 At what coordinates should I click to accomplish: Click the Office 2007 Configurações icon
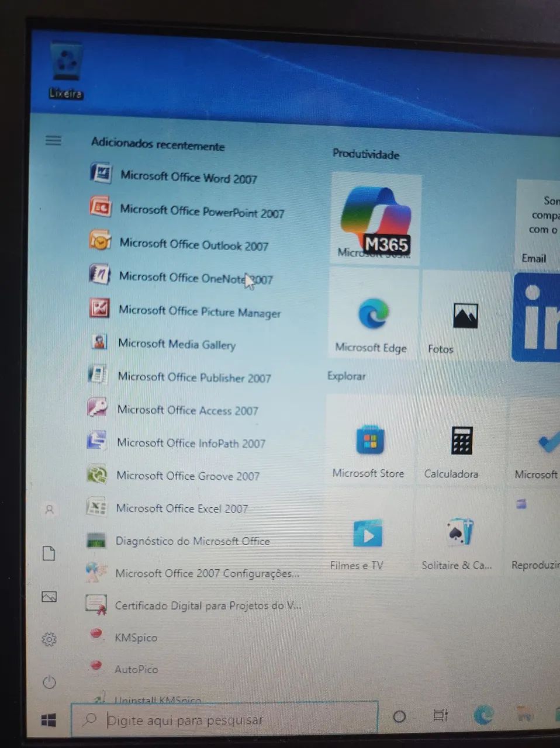[96, 572]
